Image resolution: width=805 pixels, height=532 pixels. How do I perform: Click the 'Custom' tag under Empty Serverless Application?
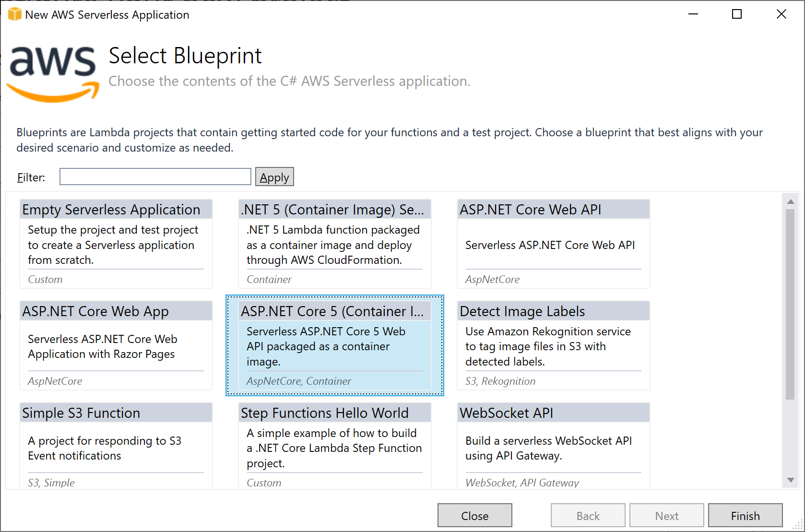[45, 279]
